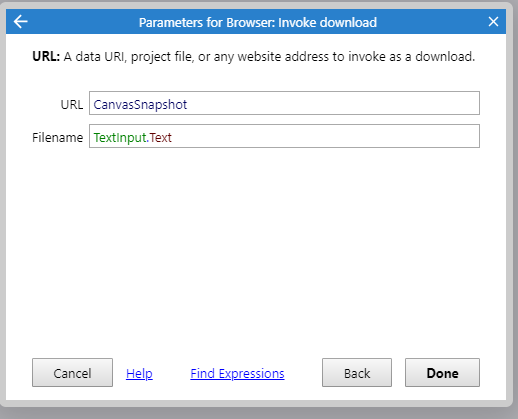Click the URL label beside the first field
Image resolution: width=518 pixels, height=419 pixels.
click(x=72, y=105)
